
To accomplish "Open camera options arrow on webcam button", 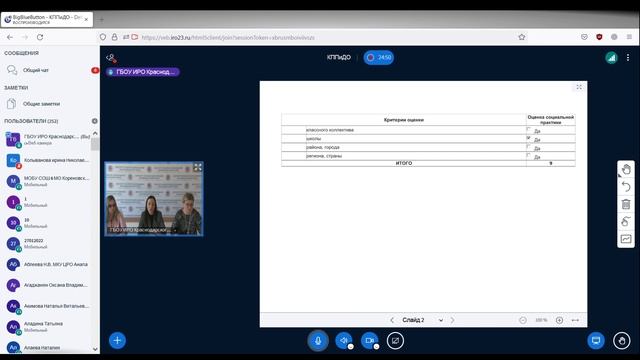I will [376, 347].
